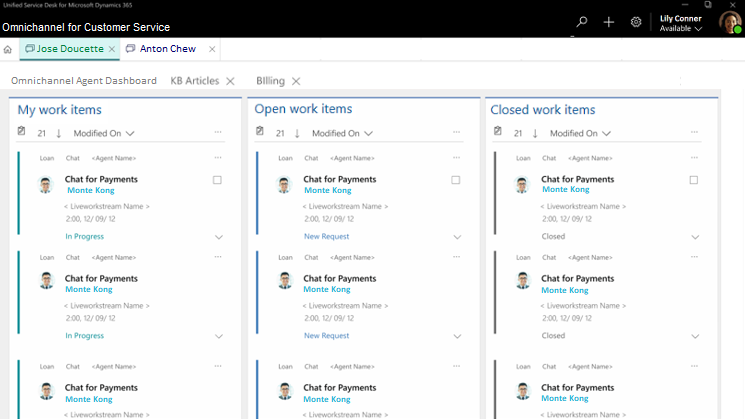Open ellipsis menu on second My work items card
The image size is (745, 419).
tap(218, 257)
